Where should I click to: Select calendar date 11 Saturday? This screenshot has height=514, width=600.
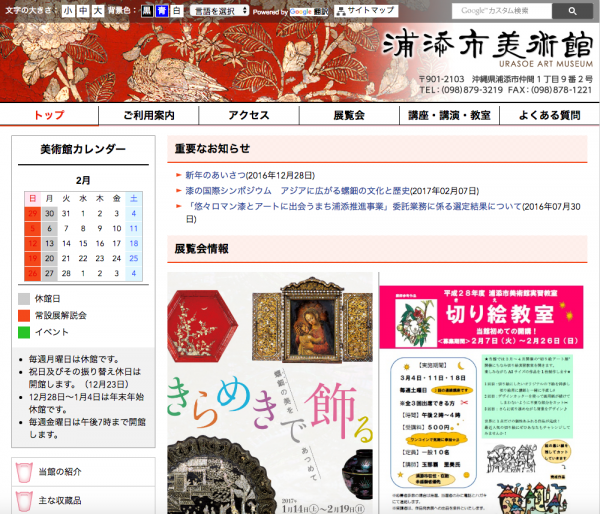point(134,228)
